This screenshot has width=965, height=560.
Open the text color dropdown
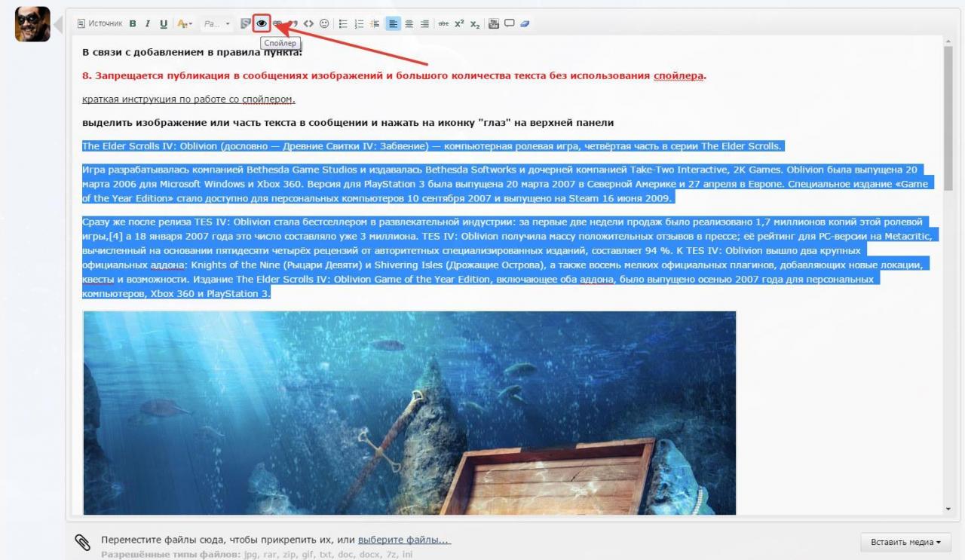pyautogui.click(x=185, y=23)
